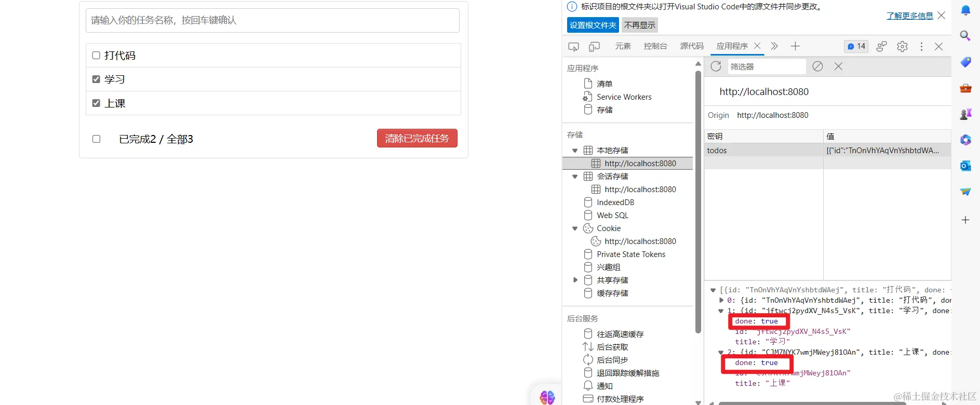Viewport: 980px width, 405px height.
Task: Refresh the local storage view
Action: click(716, 66)
